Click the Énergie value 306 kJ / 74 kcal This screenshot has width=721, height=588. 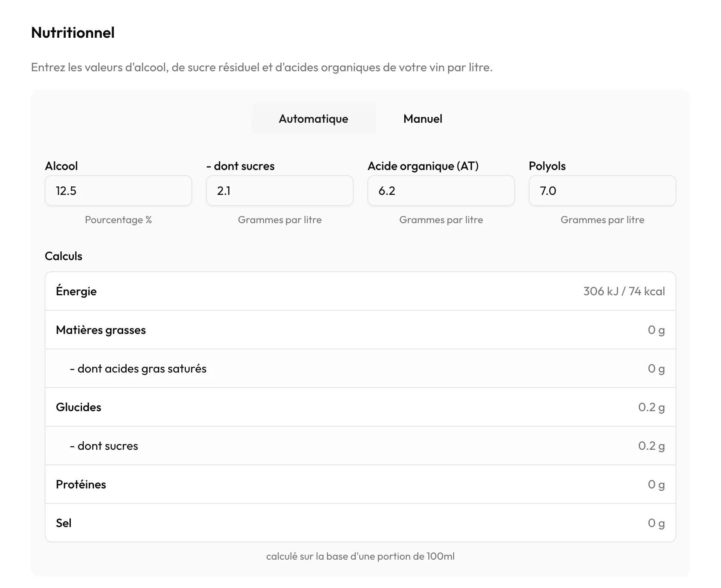(x=624, y=291)
